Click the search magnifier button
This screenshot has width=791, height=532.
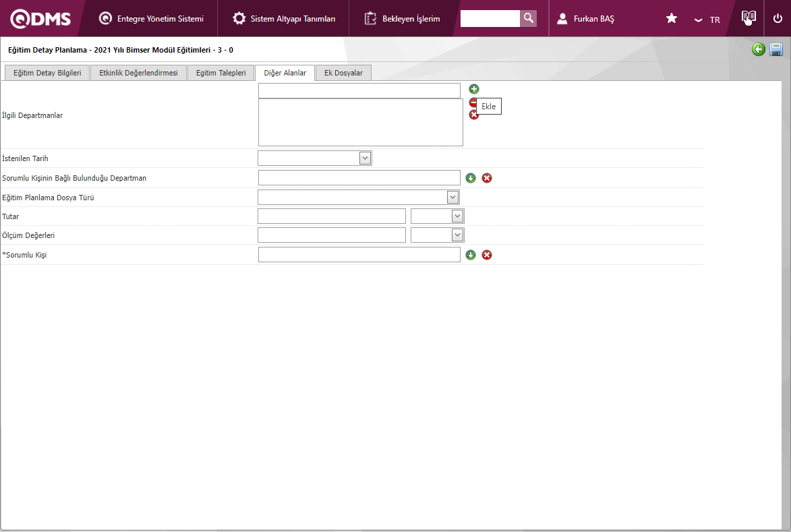click(529, 18)
